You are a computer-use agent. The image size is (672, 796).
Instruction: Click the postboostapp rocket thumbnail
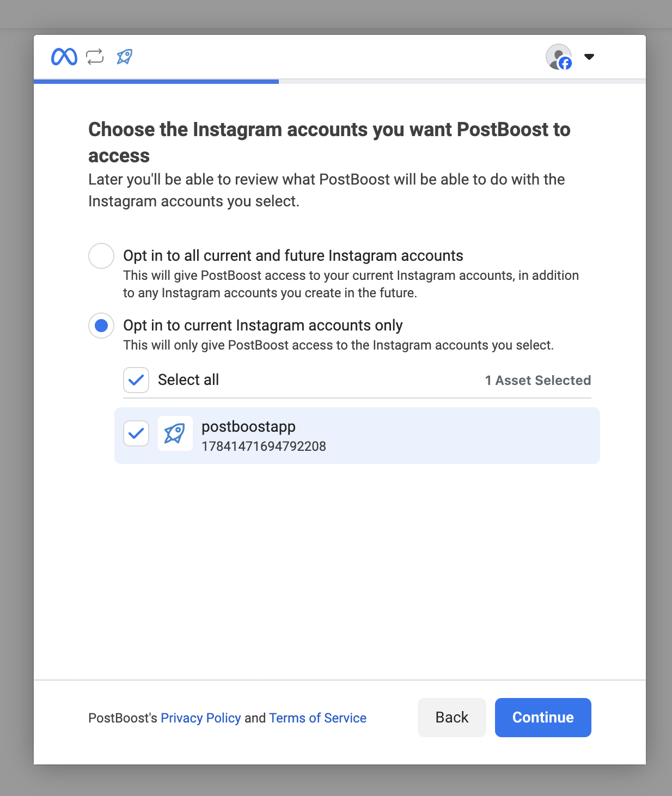coord(175,433)
